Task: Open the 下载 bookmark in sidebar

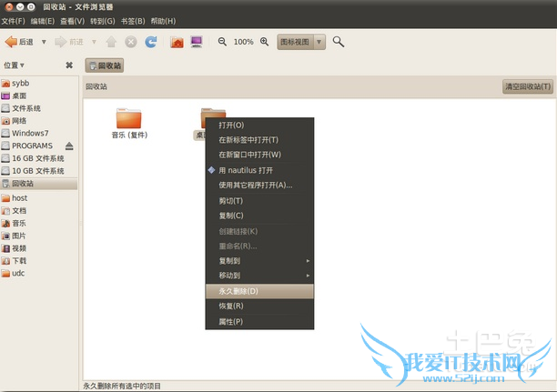Action: [39, 261]
